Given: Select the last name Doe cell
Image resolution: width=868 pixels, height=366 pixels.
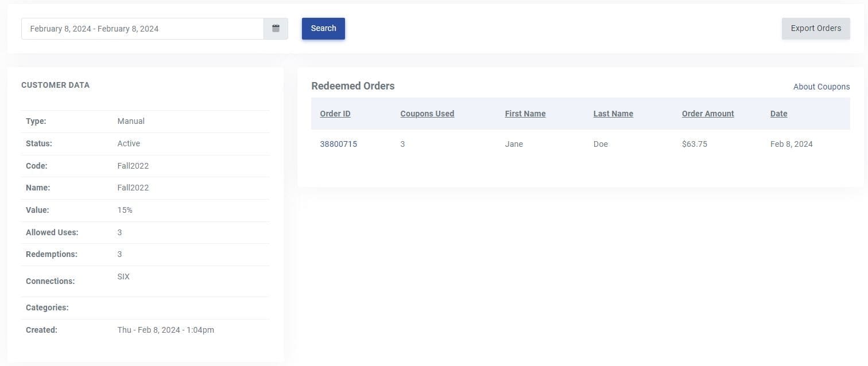Looking at the screenshot, I should [x=600, y=144].
